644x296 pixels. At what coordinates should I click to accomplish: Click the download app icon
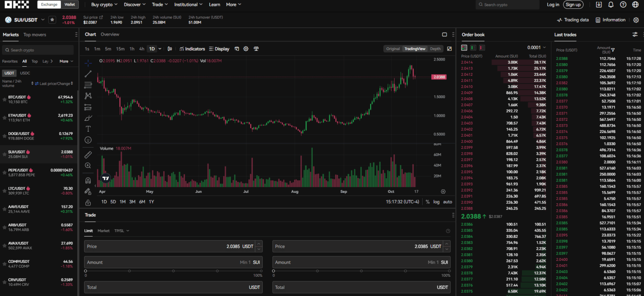coord(599,5)
